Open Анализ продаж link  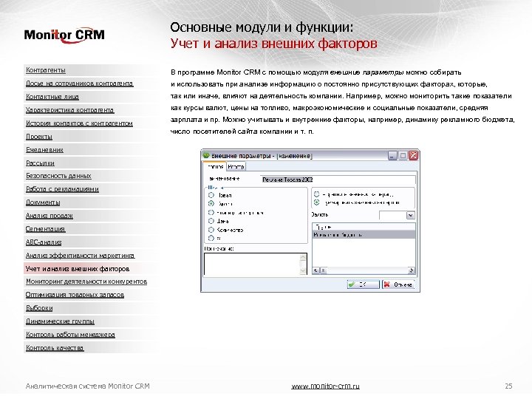[50, 216]
